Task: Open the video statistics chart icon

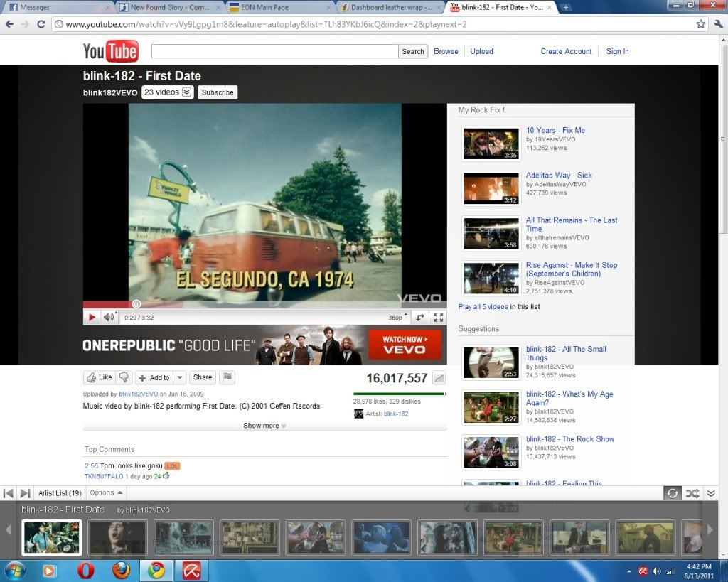Action: 439,378
